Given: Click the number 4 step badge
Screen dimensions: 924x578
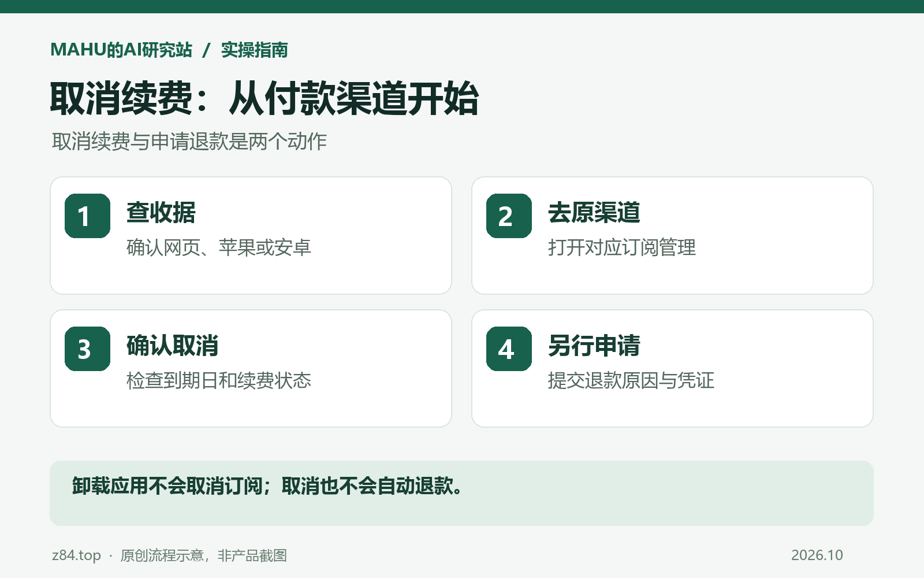Looking at the screenshot, I should (509, 349).
